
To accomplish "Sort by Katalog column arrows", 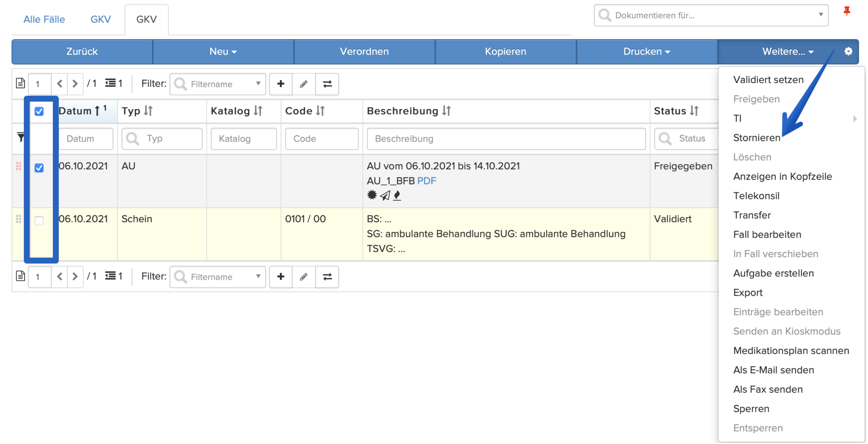I will pyautogui.click(x=258, y=111).
